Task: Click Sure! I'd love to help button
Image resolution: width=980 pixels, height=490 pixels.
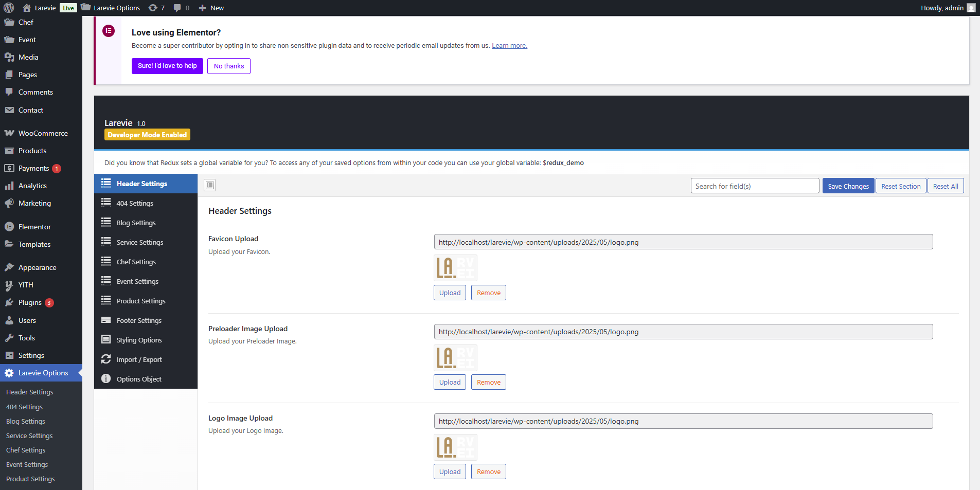Action: [167, 66]
